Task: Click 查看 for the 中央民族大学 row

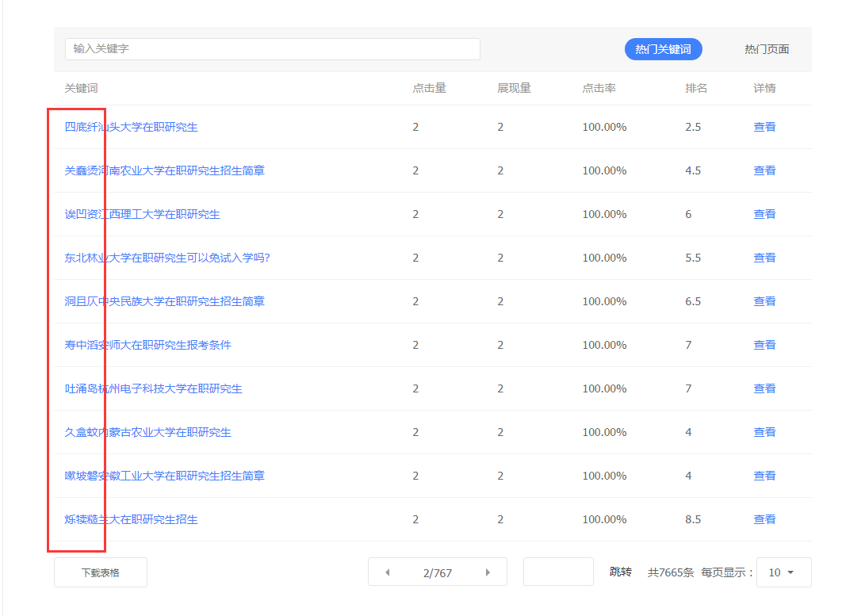Action: pyautogui.click(x=764, y=301)
